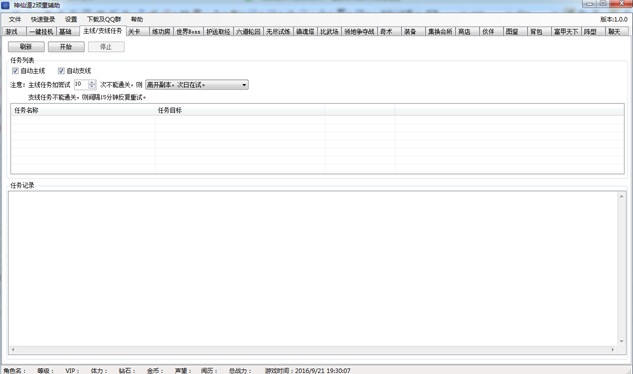The height and width of the screenshot is (374, 633).
Task: Click the 总战力 status bar label
Action: 240,371
